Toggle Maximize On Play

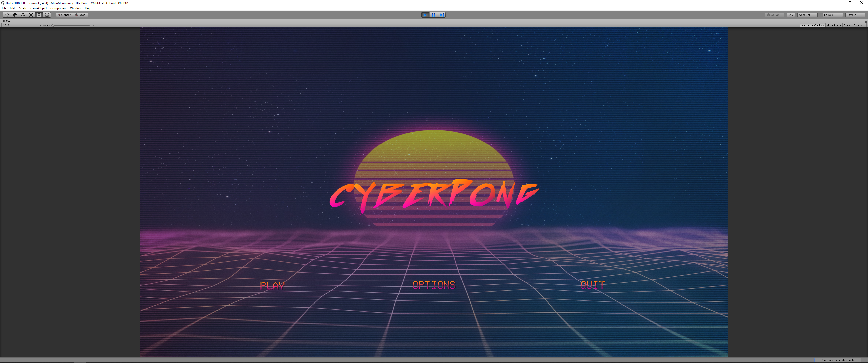tap(812, 25)
